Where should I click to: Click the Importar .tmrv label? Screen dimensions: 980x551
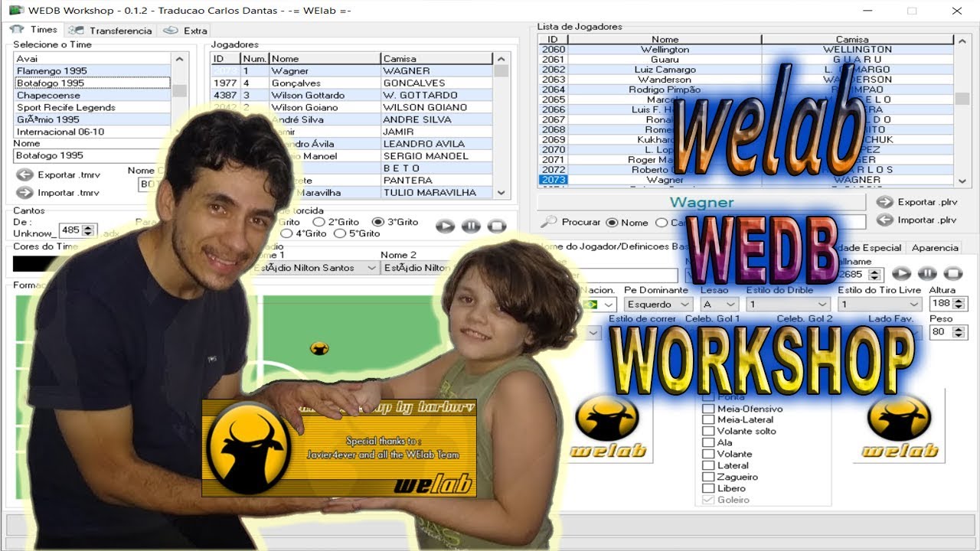68,193
